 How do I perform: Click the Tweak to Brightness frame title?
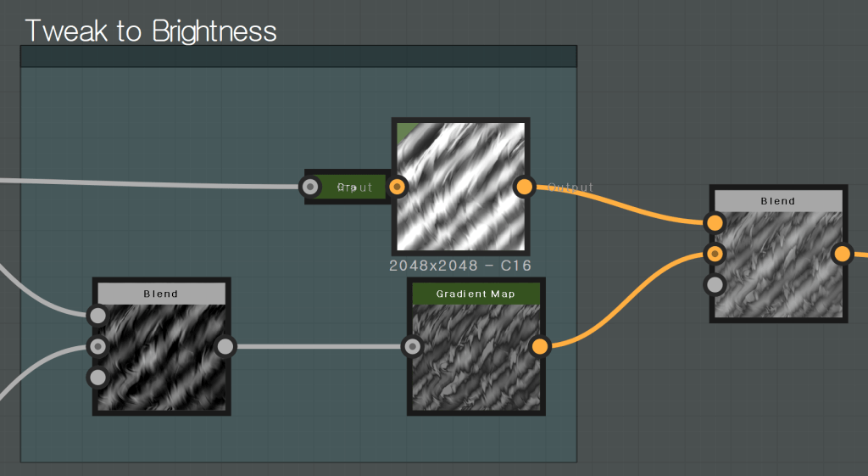(151, 31)
